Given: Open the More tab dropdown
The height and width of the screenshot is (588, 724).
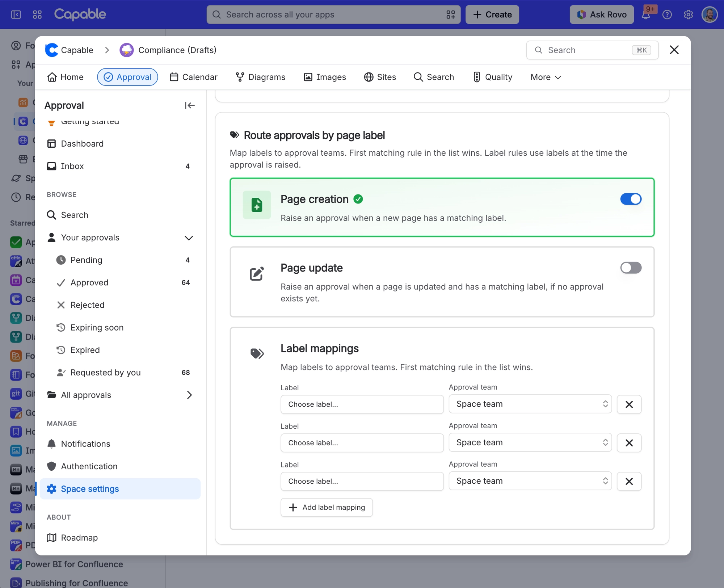Looking at the screenshot, I should point(546,77).
